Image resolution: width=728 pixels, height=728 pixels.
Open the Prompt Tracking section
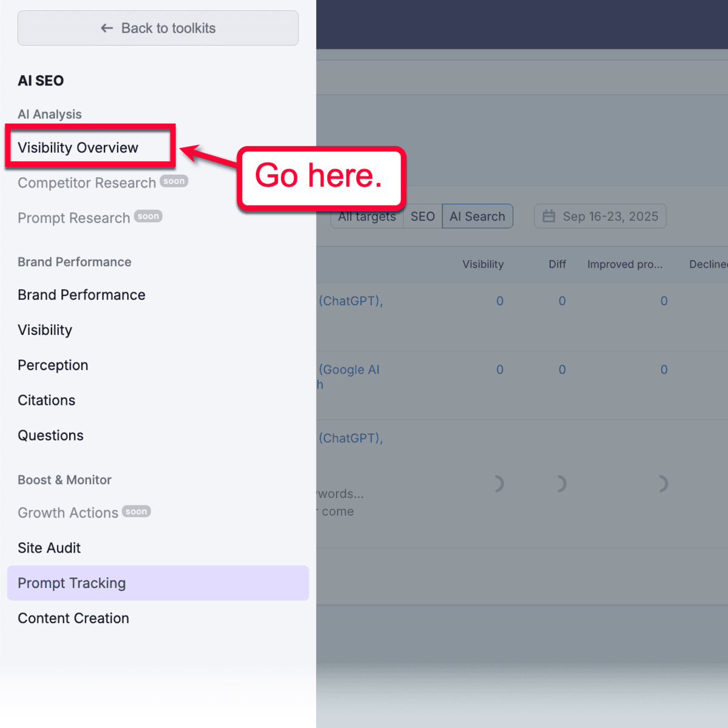pos(72,583)
